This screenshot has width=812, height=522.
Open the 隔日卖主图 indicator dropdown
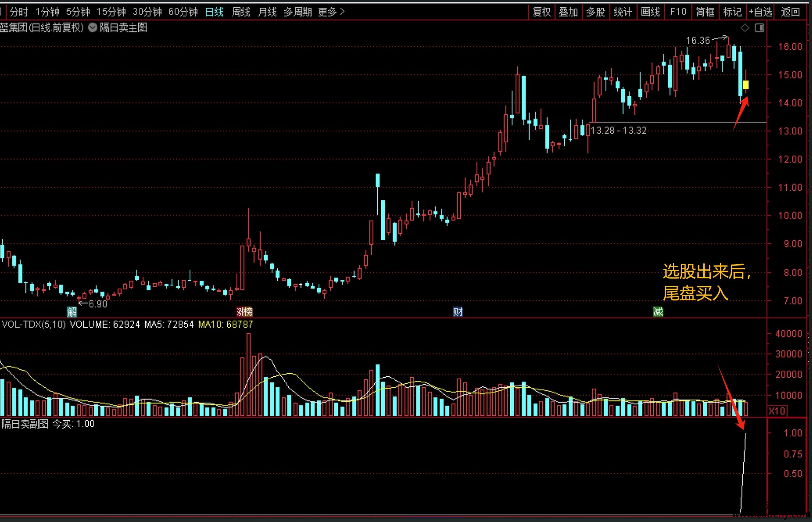pyautogui.click(x=93, y=28)
